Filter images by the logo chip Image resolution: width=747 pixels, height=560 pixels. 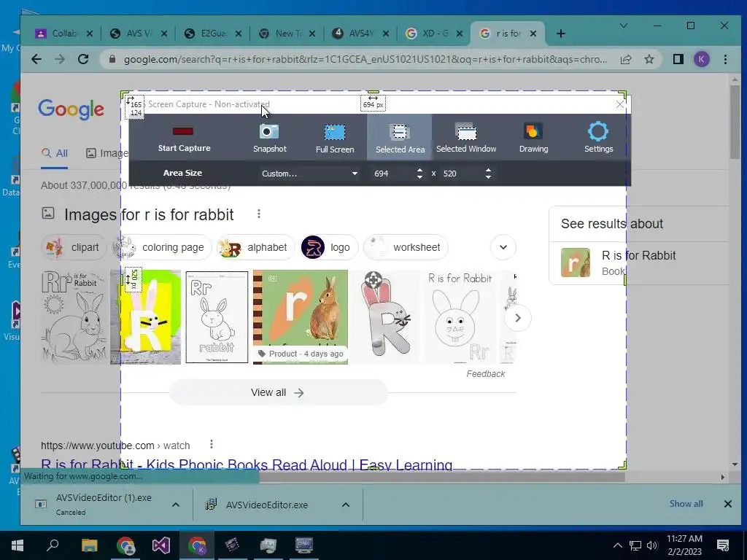329,248
